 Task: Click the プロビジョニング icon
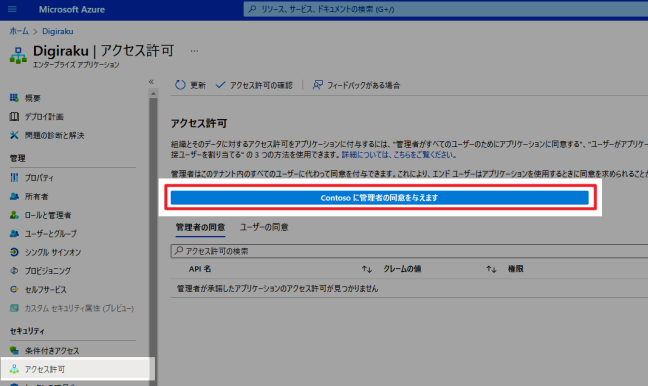click(x=14, y=271)
